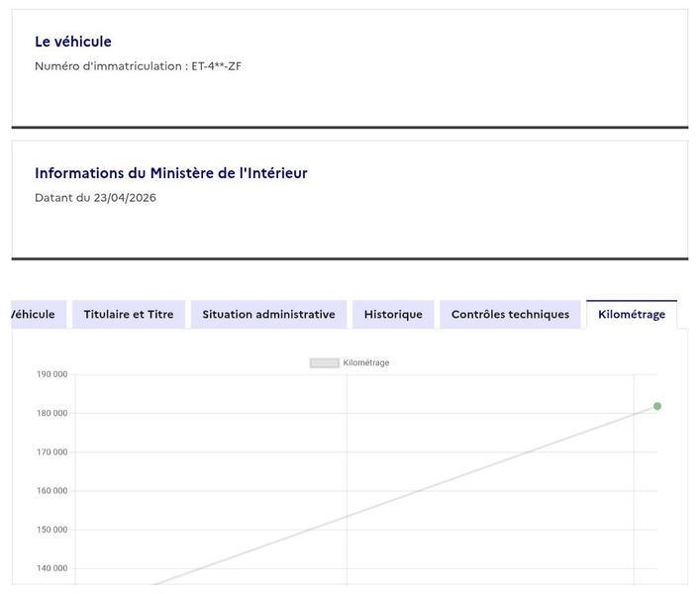700x594 pixels.
Task: Click the 180 000 axis label
Action: point(52,413)
